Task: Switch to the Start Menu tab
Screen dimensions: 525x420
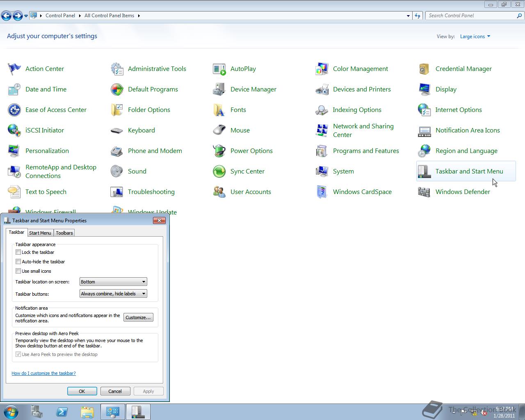Action: point(40,233)
